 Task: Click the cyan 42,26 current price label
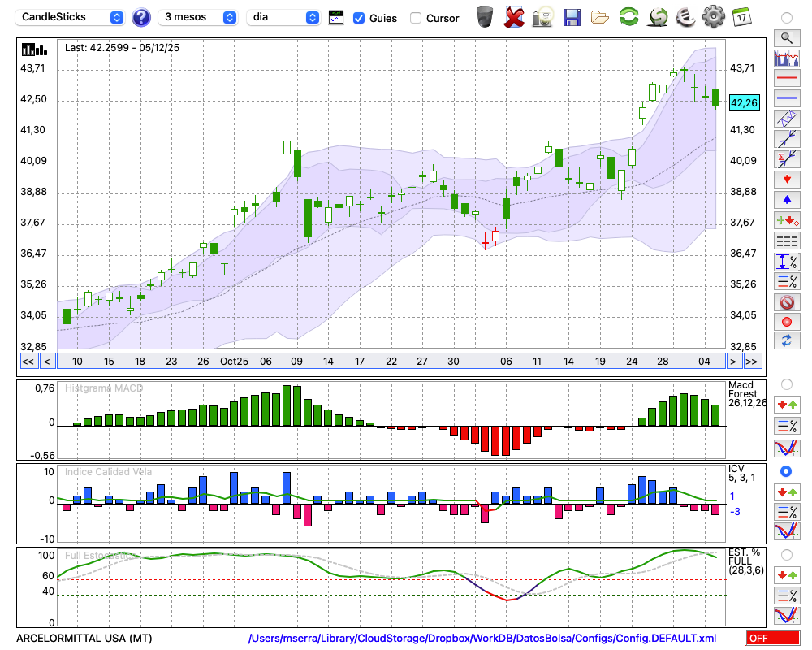(x=744, y=102)
